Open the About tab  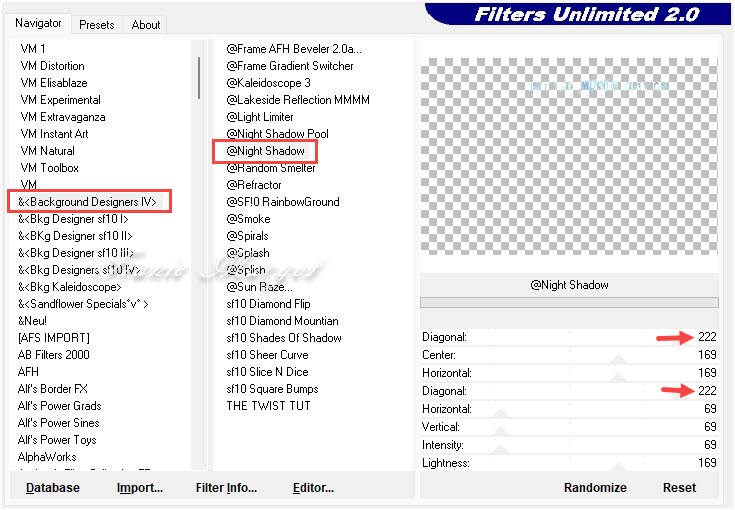pyautogui.click(x=146, y=25)
